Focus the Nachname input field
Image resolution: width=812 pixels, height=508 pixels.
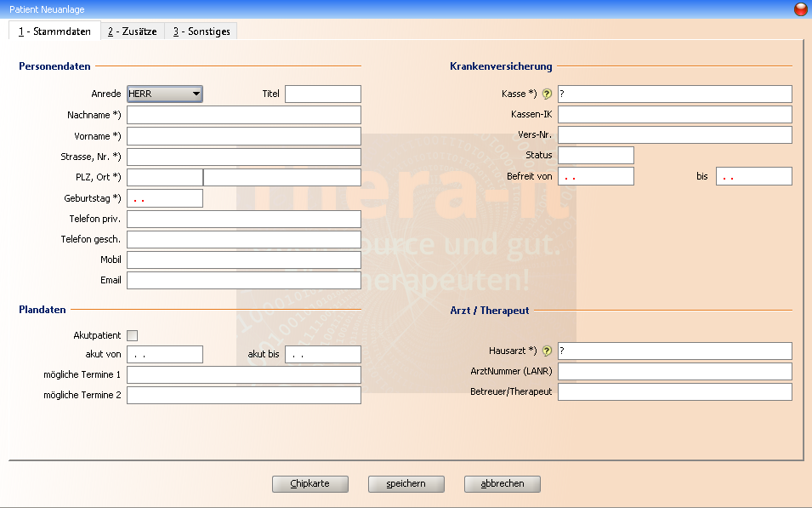(x=243, y=115)
